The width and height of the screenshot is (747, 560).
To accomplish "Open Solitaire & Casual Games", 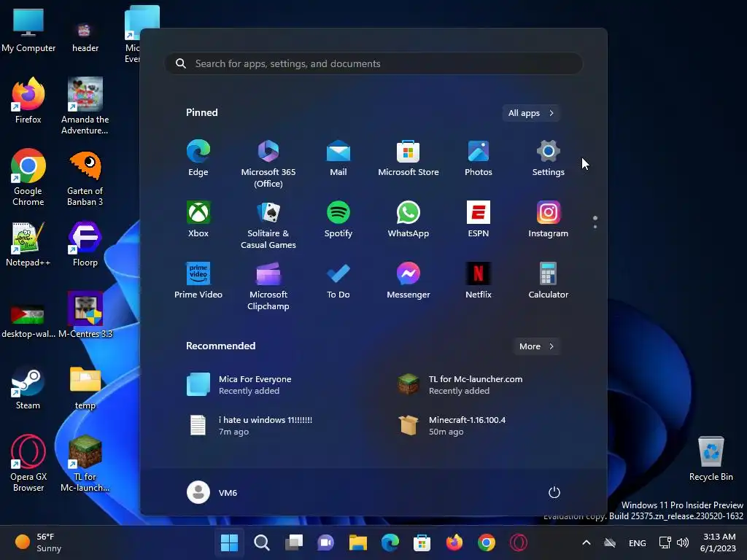I will [268, 225].
